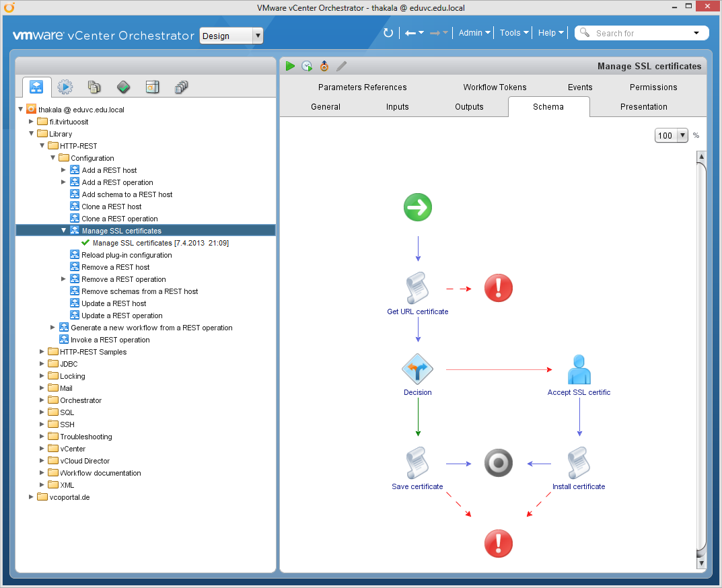Switch to the Inputs tab
Screen dimensions: 722x588
[x=398, y=107]
